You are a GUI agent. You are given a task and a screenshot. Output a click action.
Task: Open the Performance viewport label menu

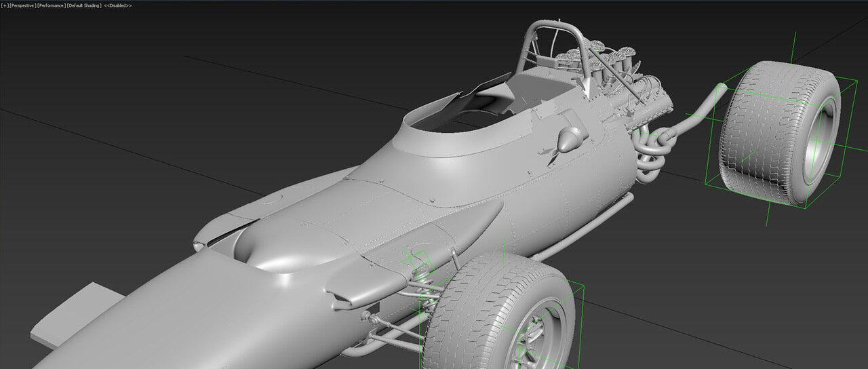click(52, 5)
